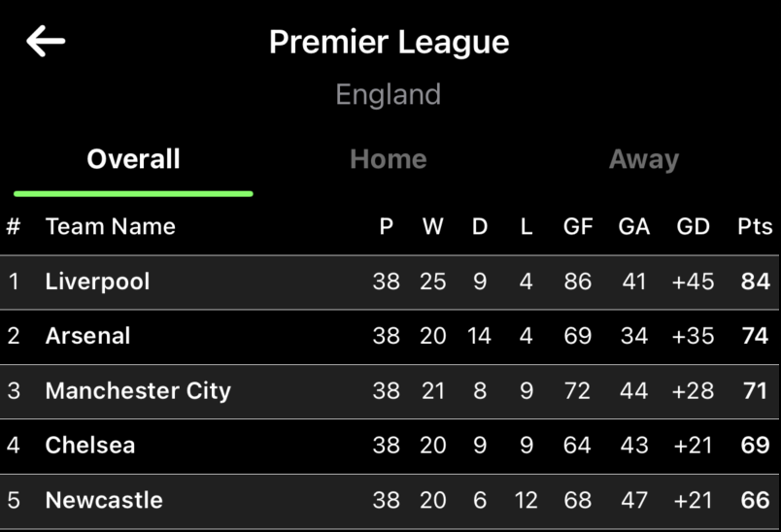This screenshot has width=781, height=532.
Task: Tap the Chelsea team name
Action: click(90, 446)
